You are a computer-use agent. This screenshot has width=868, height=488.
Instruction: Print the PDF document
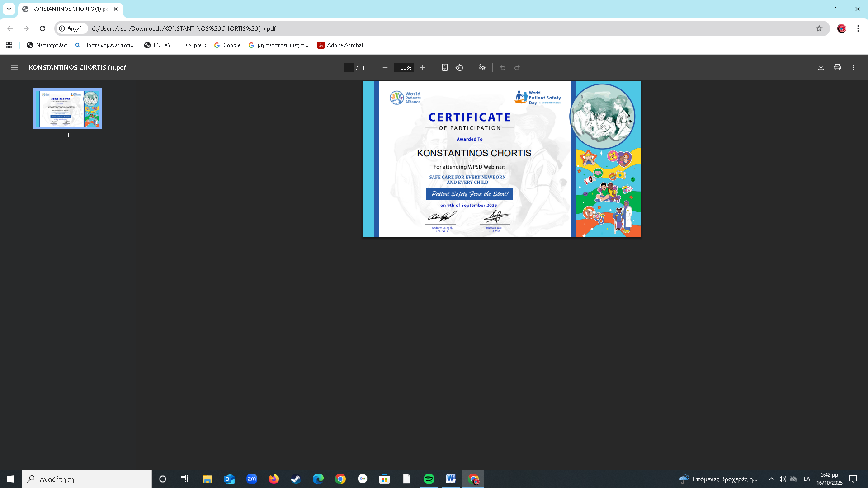(837, 67)
